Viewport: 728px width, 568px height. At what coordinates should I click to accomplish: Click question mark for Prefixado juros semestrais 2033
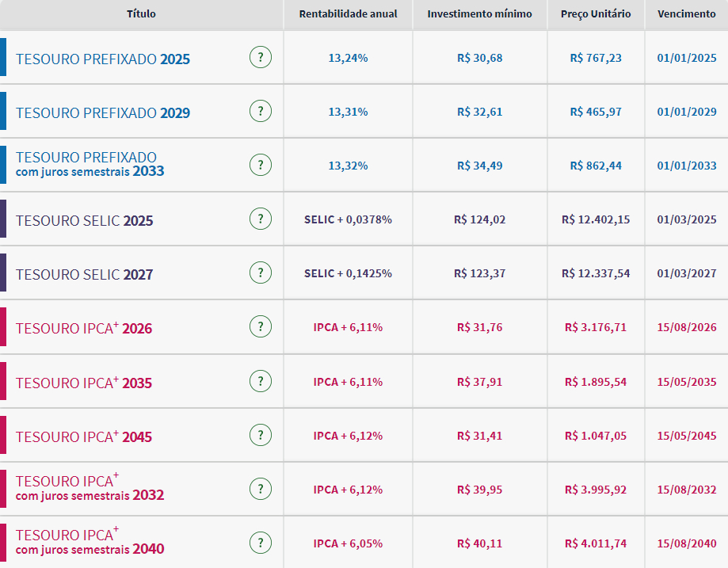coord(261,165)
